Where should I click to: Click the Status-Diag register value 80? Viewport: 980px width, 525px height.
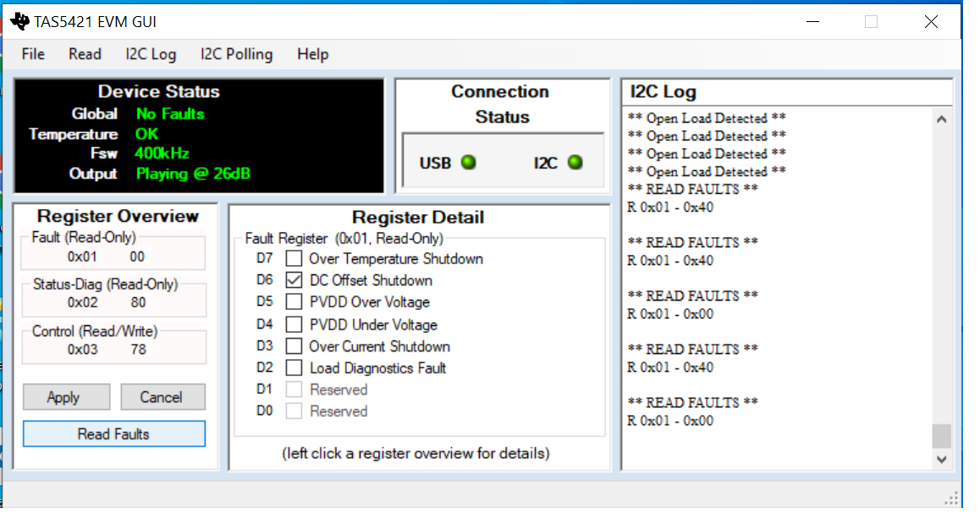(138, 302)
